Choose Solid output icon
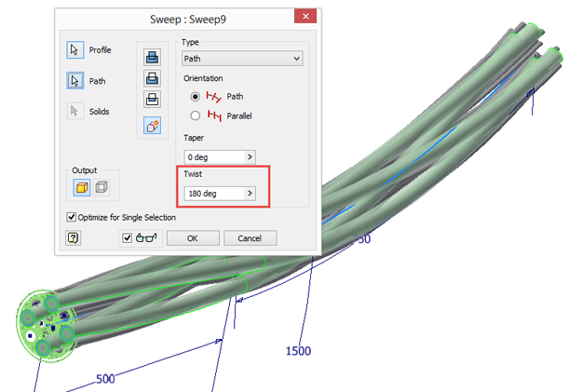 (82, 187)
